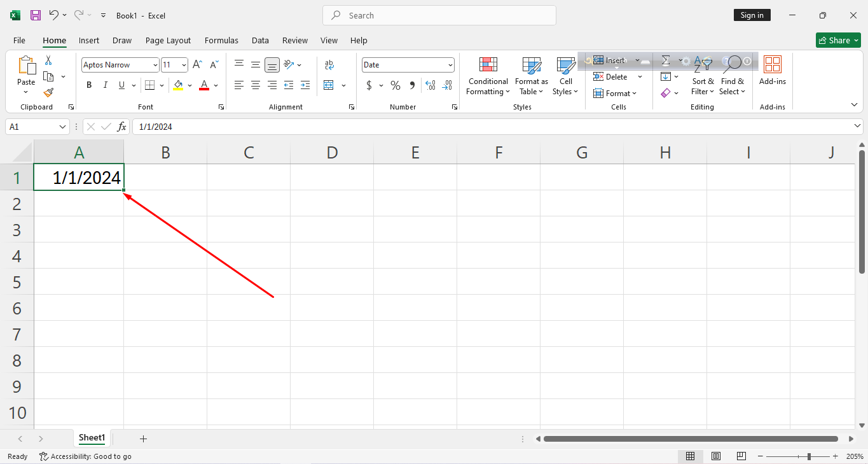Open the Formulas ribbon tab
The height and width of the screenshot is (464, 868).
[x=221, y=40]
